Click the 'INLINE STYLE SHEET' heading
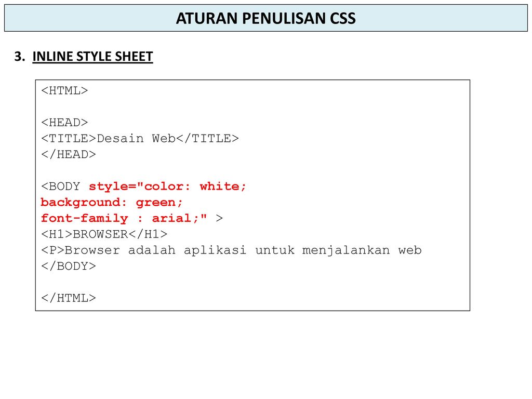This screenshot has height=399, width=532. [92, 57]
